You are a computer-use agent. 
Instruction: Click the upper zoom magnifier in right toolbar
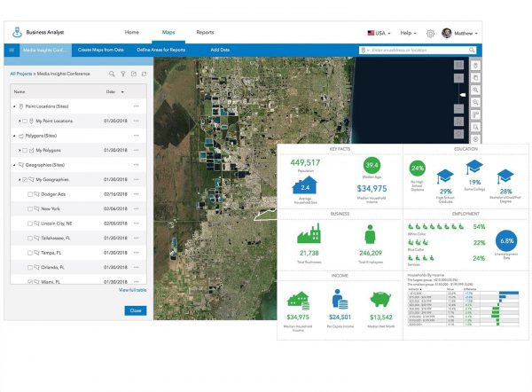475,90
